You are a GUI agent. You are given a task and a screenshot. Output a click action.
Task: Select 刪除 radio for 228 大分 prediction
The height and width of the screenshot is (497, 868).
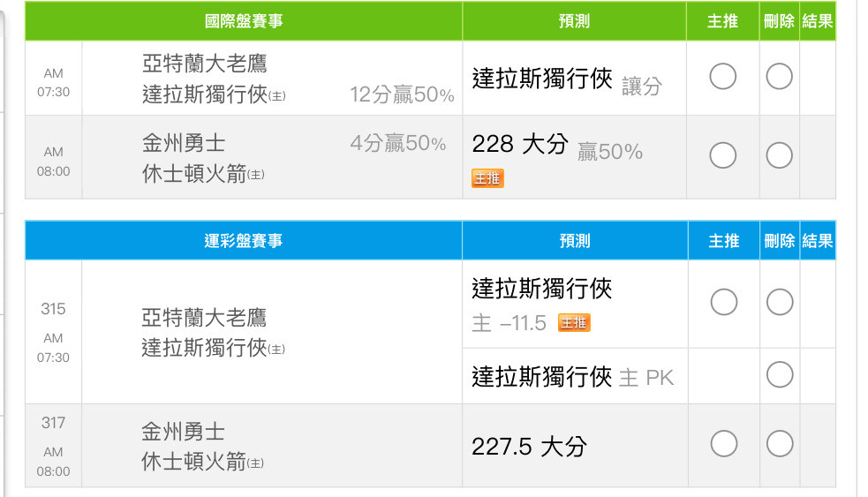click(x=779, y=155)
